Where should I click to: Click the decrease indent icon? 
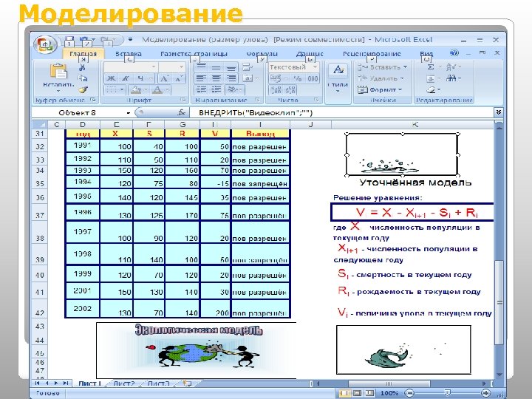[x=201, y=90]
